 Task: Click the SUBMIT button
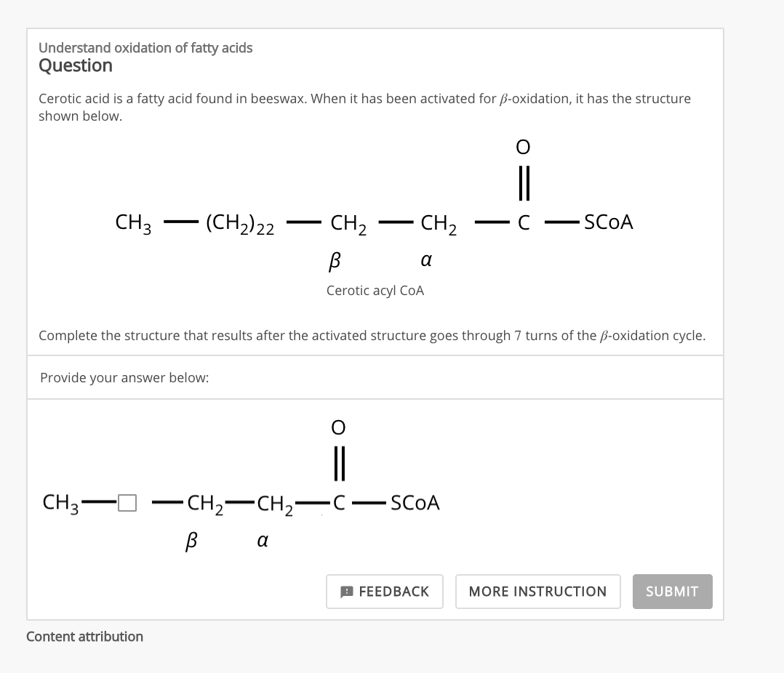pos(671,591)
